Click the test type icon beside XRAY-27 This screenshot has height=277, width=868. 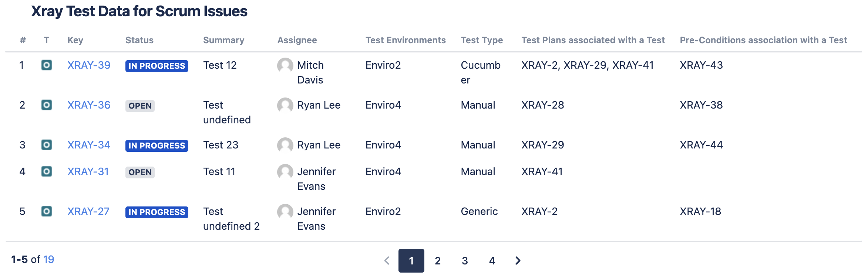click(46, 211)
